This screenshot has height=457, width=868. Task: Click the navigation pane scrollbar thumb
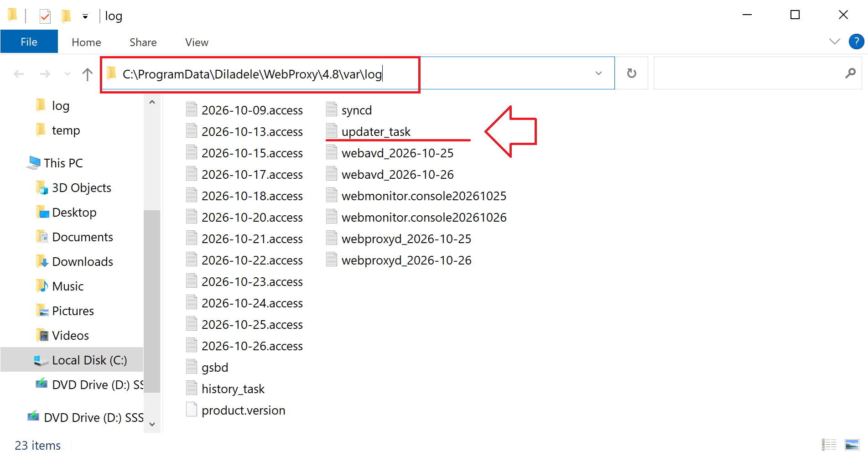(x=152, y=301)
